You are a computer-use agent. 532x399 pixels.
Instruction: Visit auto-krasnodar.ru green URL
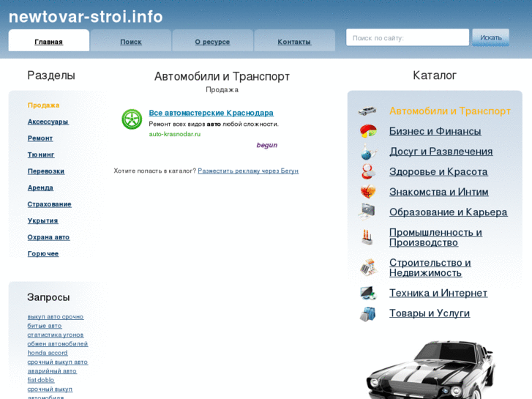[175, 134]
